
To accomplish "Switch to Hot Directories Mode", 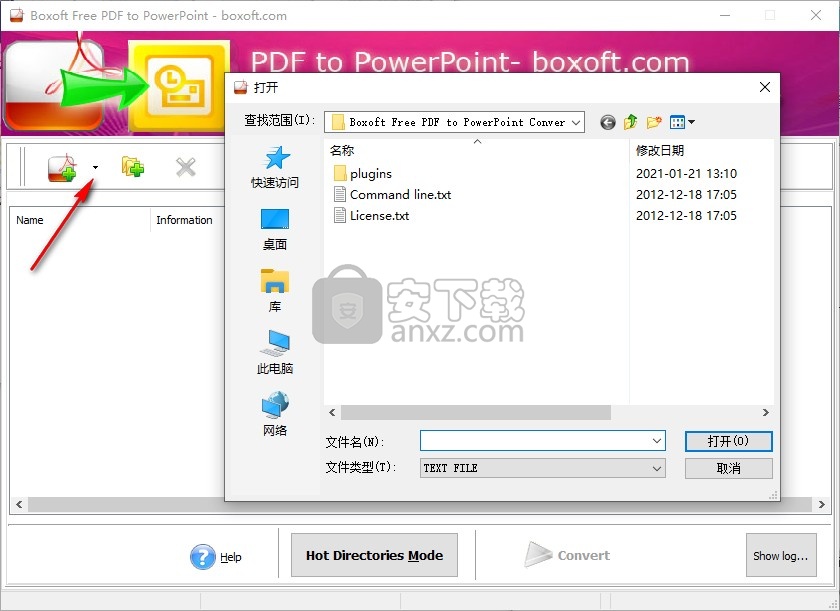I will [x=374, y=555].
